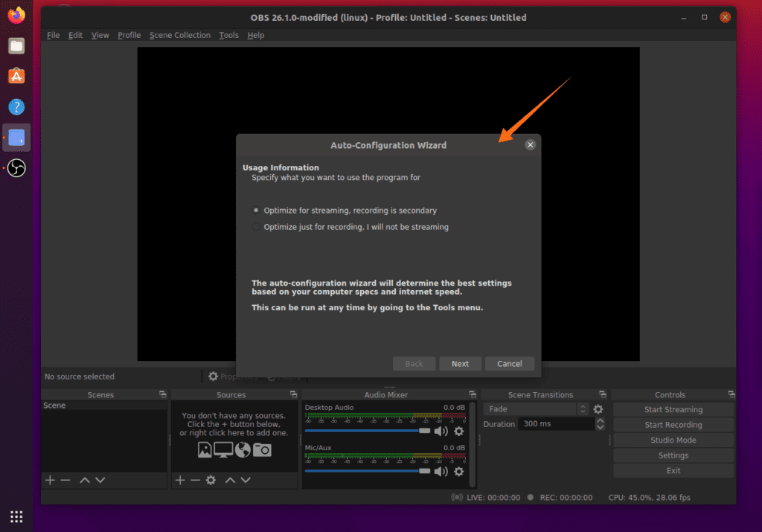The height and width of the screenshot is (532, 762).
Task: Open source properties gear in Sources panel
Action: (211, 480)
